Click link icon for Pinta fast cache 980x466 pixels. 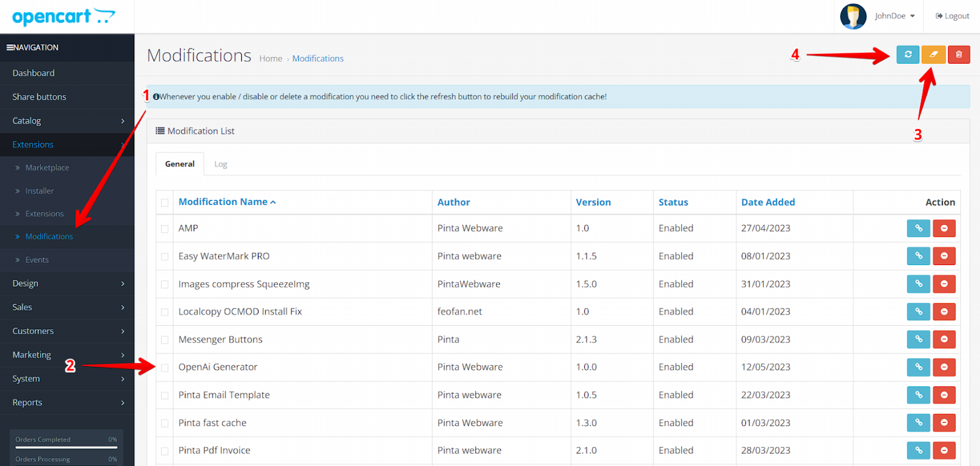918,423
